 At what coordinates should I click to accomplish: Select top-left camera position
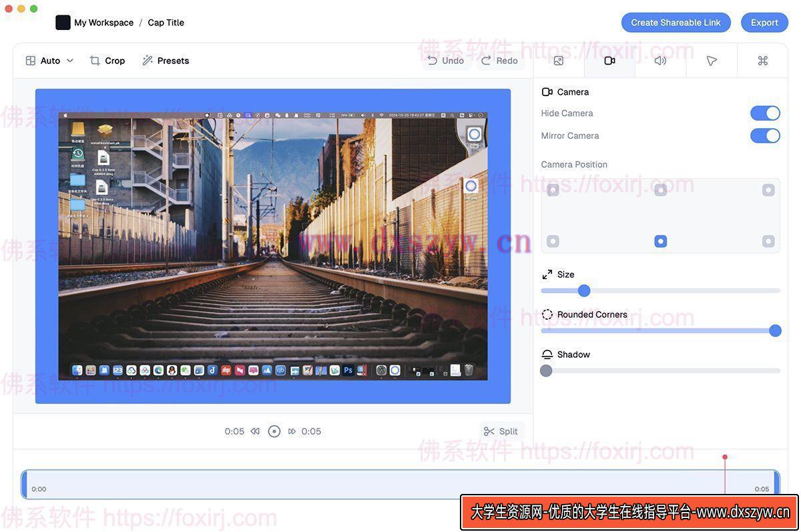(553, 190)
